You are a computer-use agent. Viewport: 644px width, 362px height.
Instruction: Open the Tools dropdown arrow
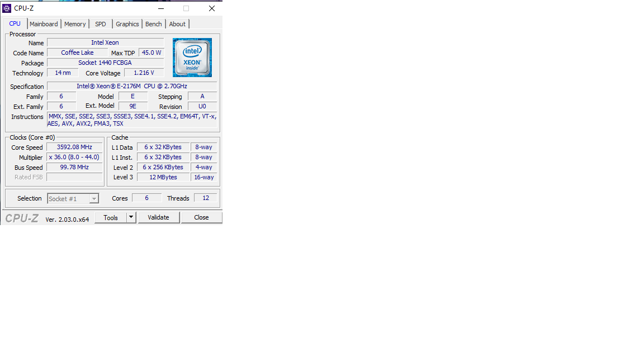pyautogui.click(x=131, y=217)
